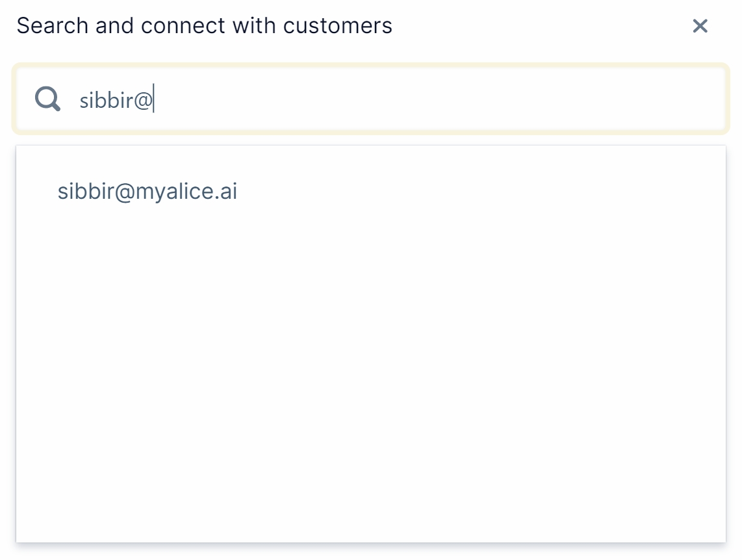Image resolution: width=742 pixels, height=560 pixels.
Task: Choose sibbir@myalice.ai from the results list
Action: pos(147,192)
